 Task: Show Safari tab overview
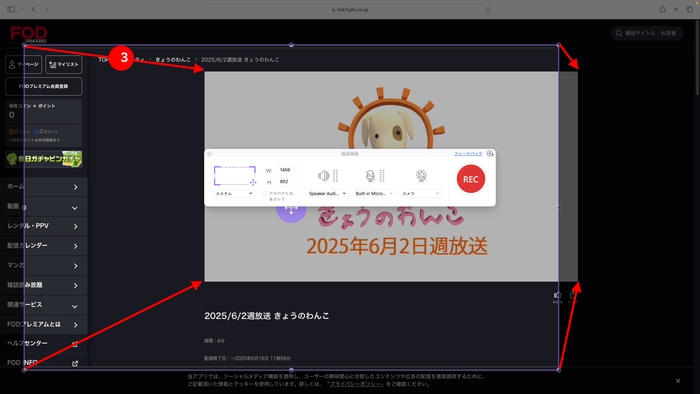689,9
